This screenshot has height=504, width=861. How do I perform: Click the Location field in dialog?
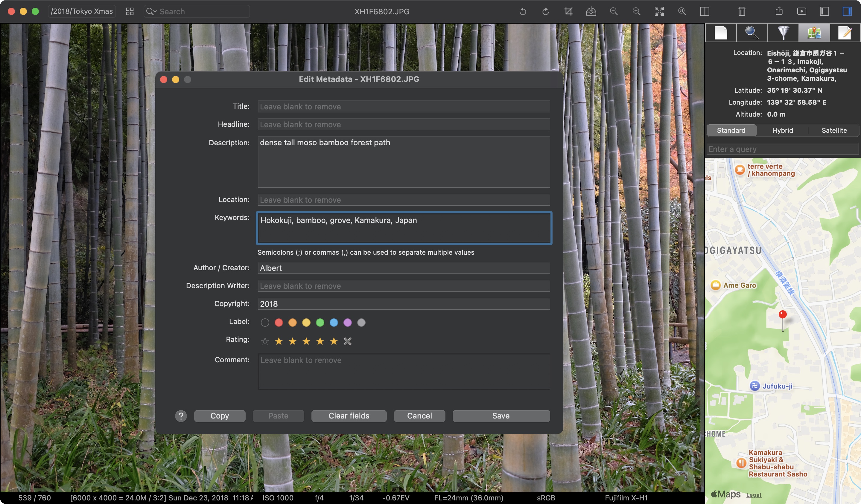pyautogui.click(x=404, y=200)
